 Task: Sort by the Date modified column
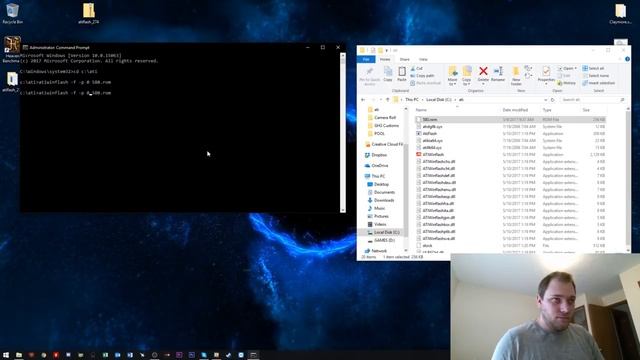pos(515,110)
